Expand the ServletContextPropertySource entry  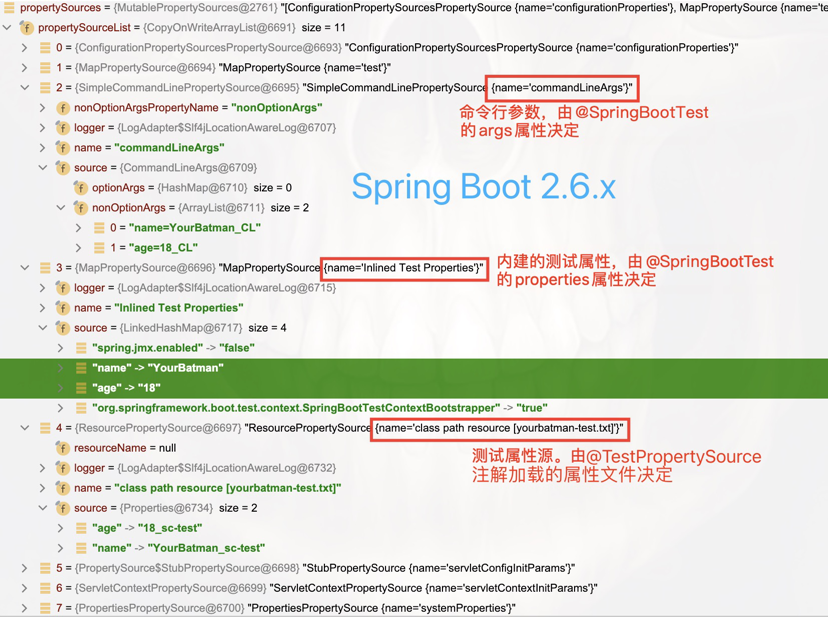(24, 588)
